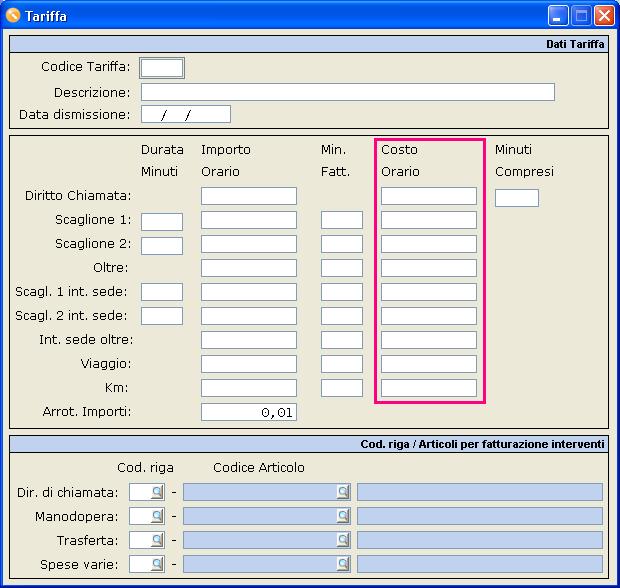The height and width of the screenshot is (588, 620).
Task: Minimize the Tariffa window
Action: (558, 16)
